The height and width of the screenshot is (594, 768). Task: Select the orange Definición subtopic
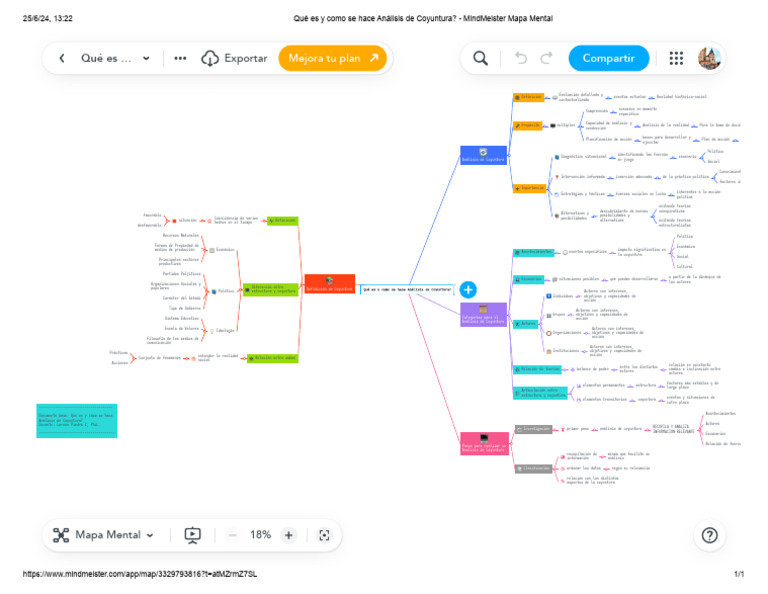[x=528, y=97]
